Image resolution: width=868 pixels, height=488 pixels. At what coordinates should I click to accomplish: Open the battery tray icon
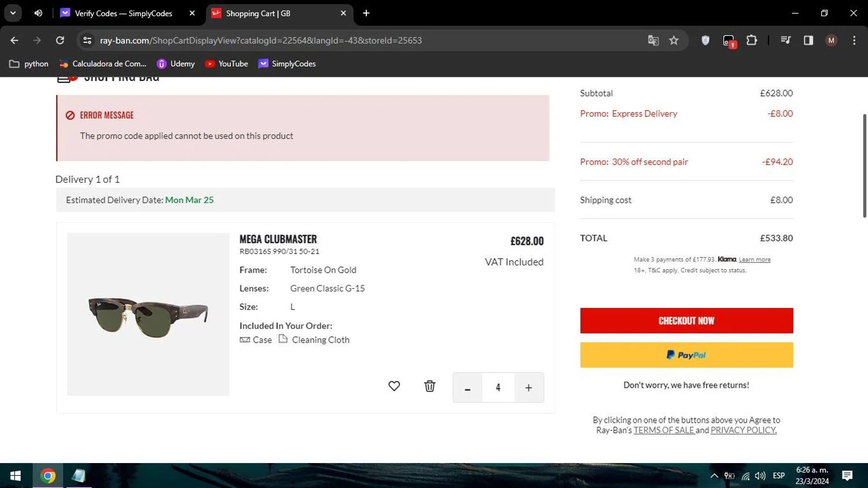click(730, 476)
